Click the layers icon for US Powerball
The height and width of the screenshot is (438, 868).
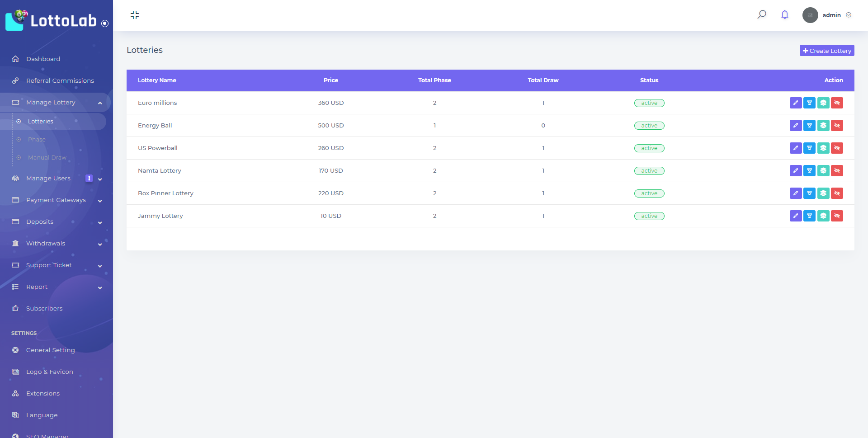point(823,148)
